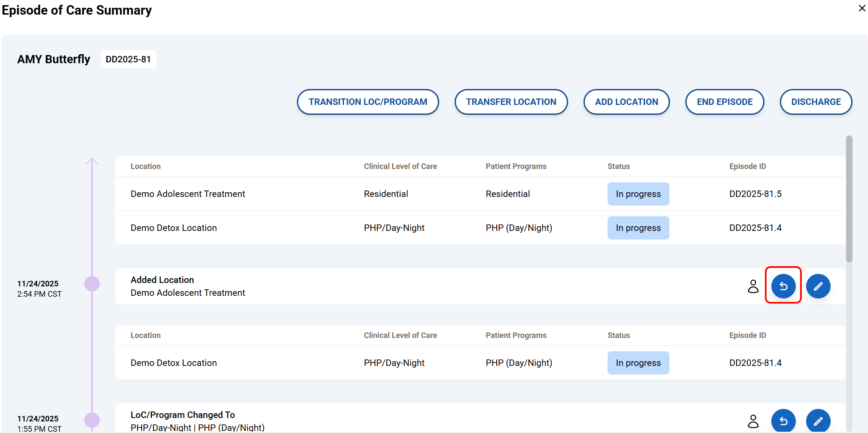Click the Added Location event title
The image size is (868, 433).
162,280
